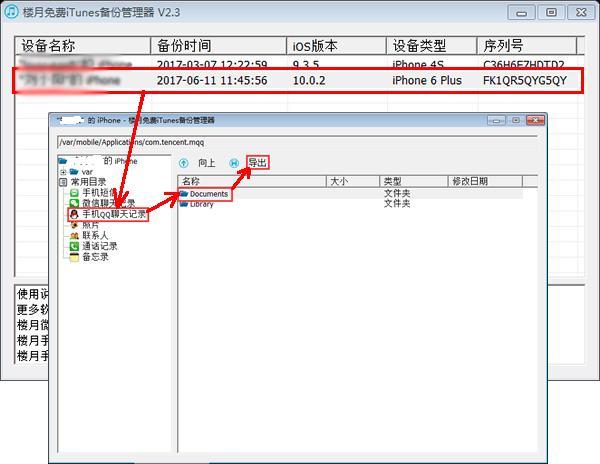Open 手机QQ聊天记录 in the tree
The width and height of the screenshot is (600, 464).
(113, 214)
